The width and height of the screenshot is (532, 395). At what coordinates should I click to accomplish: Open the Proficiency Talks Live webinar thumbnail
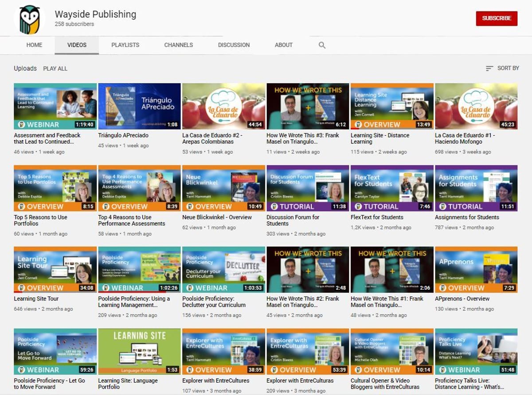coord(476,352)
